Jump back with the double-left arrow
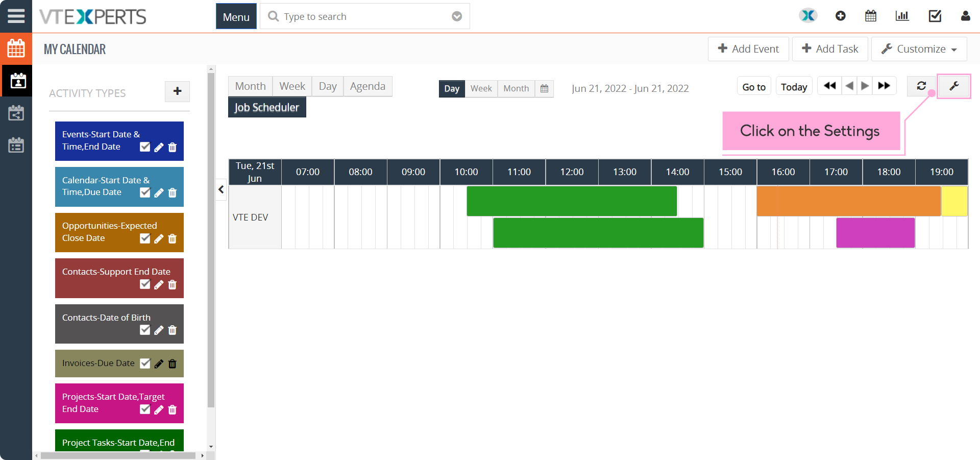This screenshot has height=460, width=980. [829, 86]
